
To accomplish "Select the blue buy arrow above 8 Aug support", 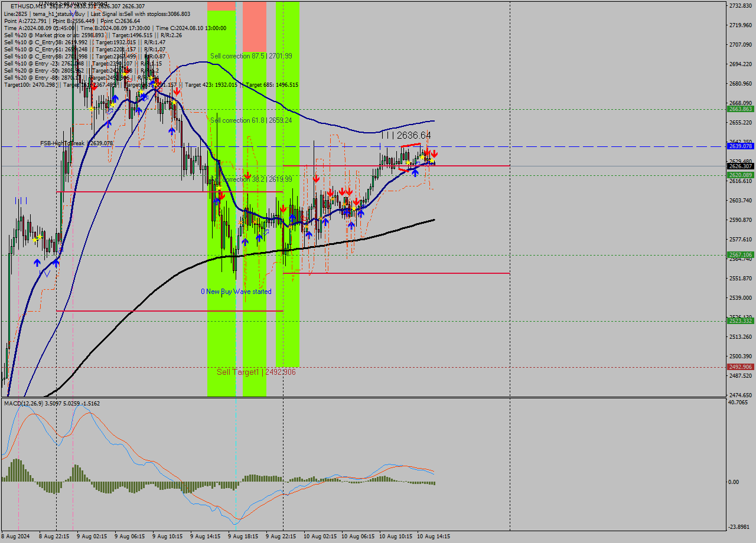I will click(37, 264).
